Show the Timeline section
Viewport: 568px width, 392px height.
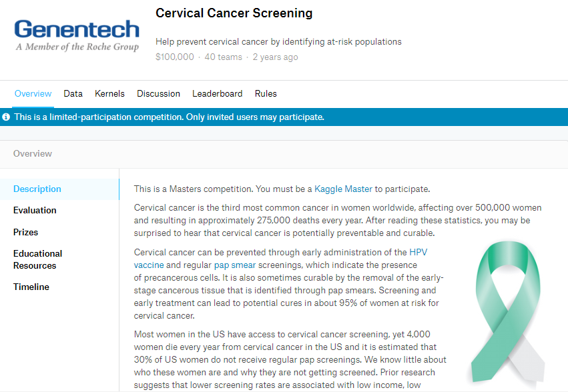(x=31, y=287)
